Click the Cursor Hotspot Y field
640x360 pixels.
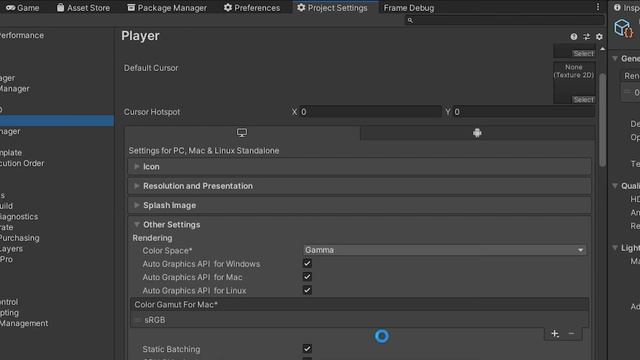tap(524, 112)
